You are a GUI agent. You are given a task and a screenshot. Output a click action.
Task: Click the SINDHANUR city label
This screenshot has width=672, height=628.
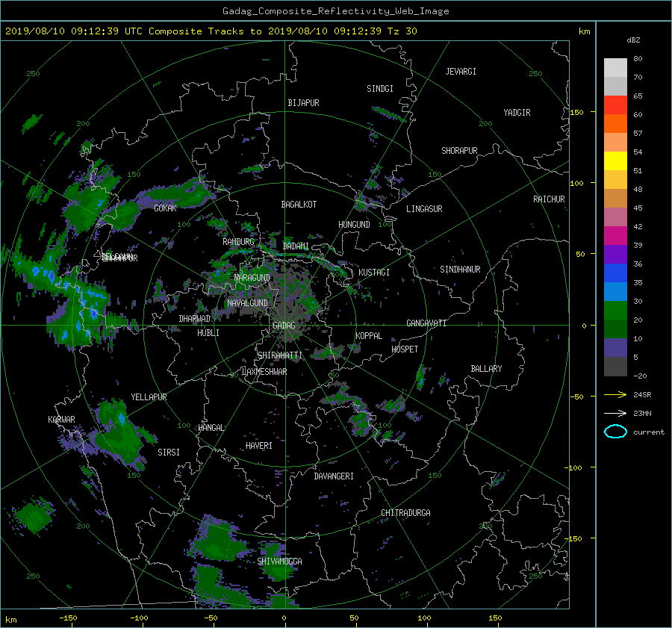pos(460,270)
